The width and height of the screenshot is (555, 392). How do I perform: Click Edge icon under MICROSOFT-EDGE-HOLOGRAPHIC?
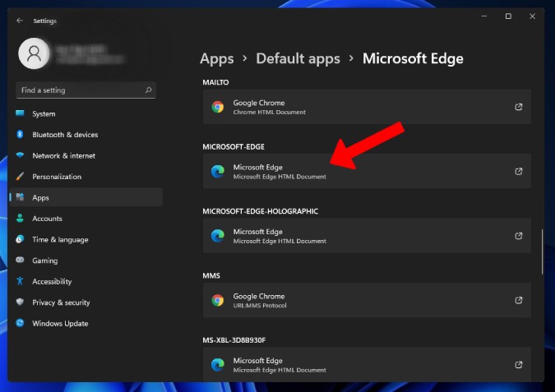[217, 236]
